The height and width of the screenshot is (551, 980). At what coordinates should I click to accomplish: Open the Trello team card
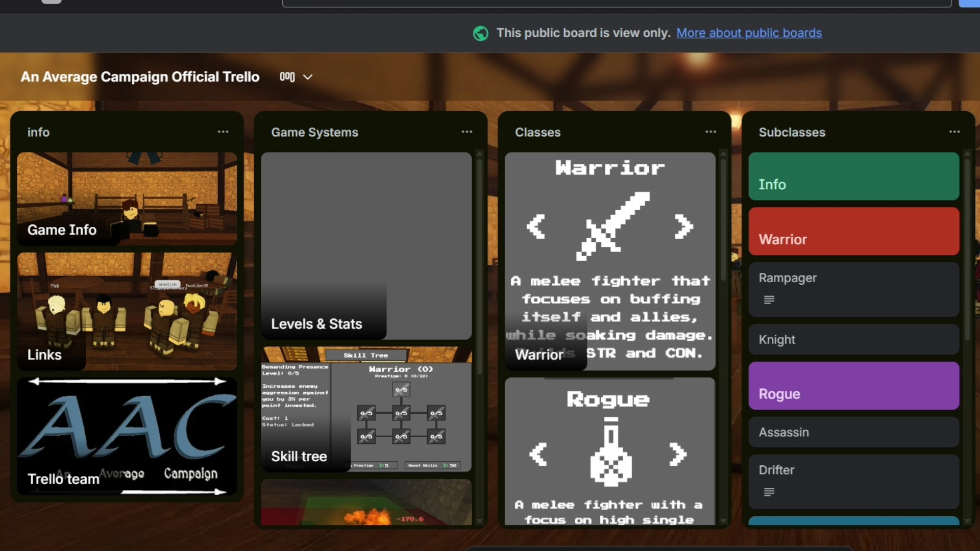click(x=127, y=436)
